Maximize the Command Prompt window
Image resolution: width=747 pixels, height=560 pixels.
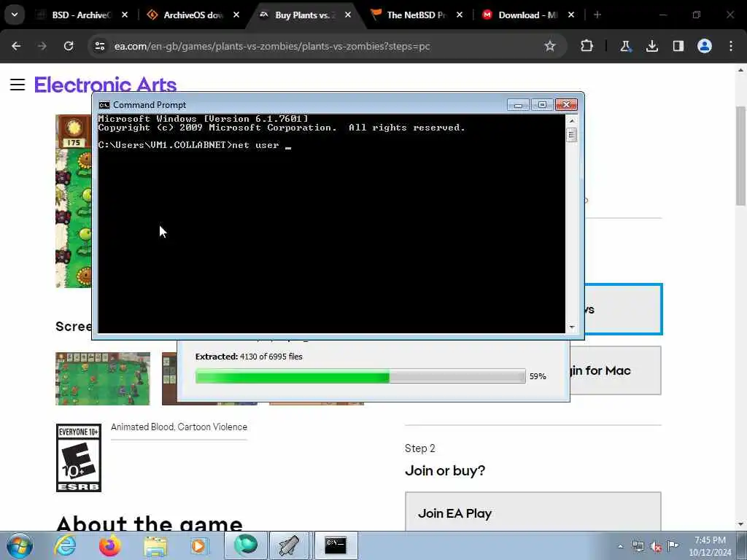click(x=542, y=105)
